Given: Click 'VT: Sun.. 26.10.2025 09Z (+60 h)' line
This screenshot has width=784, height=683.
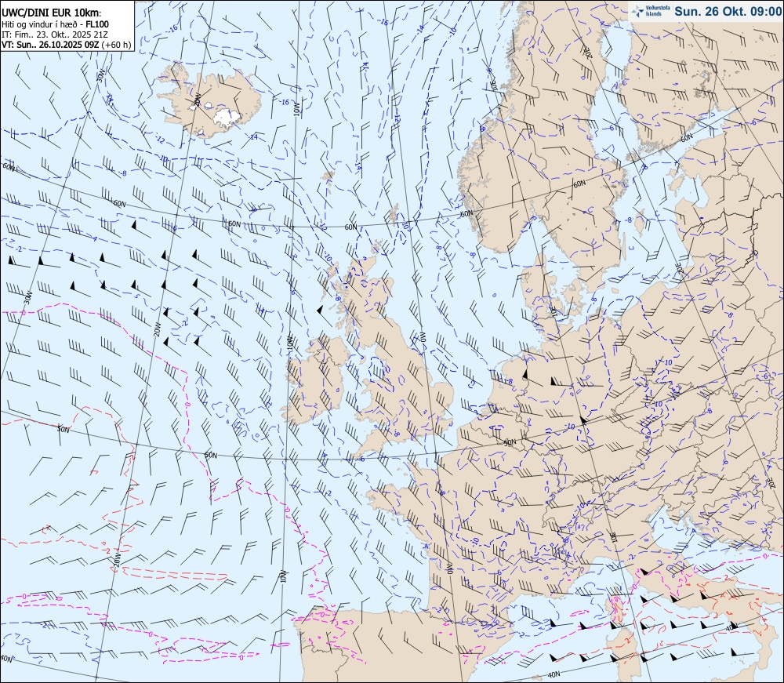Looking at the screenshot, I should [66, 45].
